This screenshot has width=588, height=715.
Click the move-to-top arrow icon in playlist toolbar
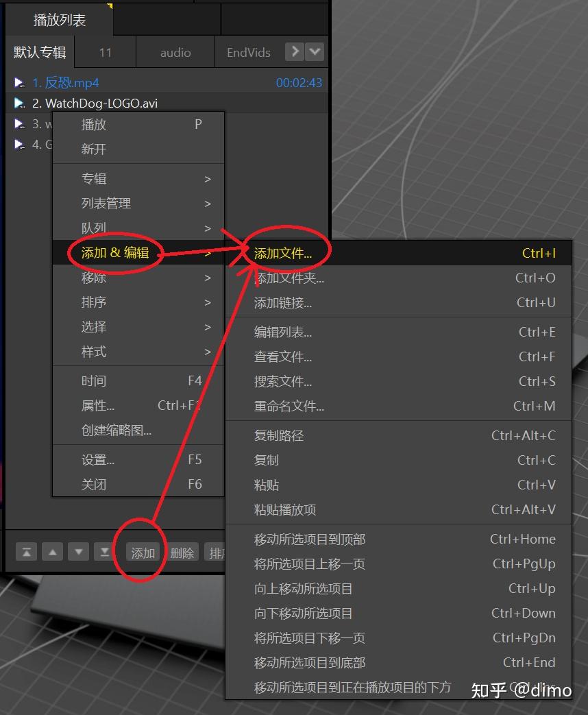tap(26, 552)
